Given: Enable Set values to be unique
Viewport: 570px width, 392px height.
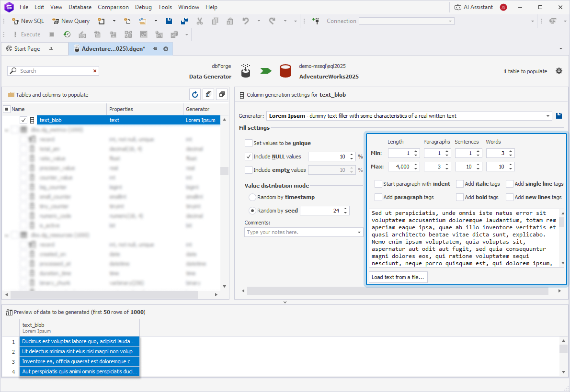Looking at the screenshot, I should [249, 143].
